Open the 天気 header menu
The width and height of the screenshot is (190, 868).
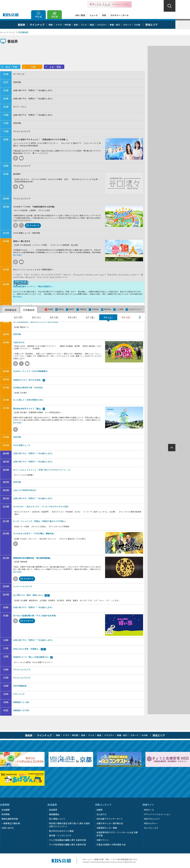click(x=104, y=15)
